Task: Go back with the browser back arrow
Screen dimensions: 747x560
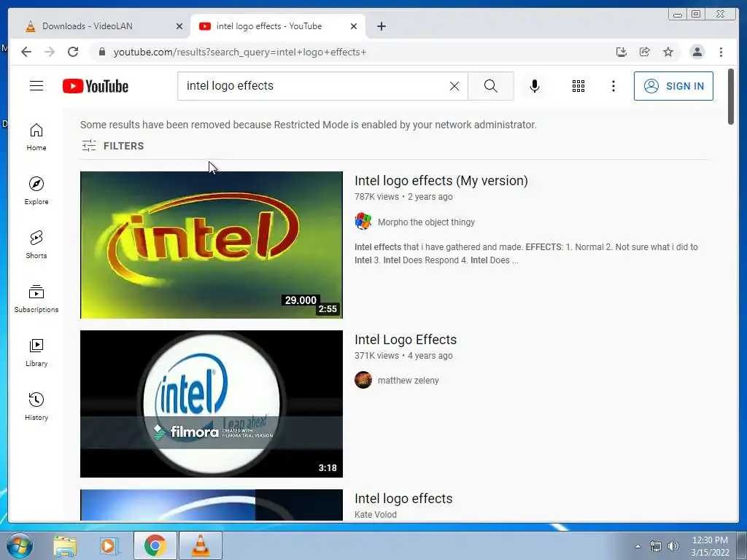Action: pyautogui.click(x=26, y=52)
